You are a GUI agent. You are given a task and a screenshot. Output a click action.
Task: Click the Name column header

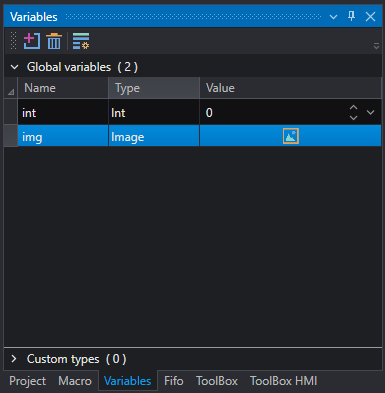[x=63, y=88]
